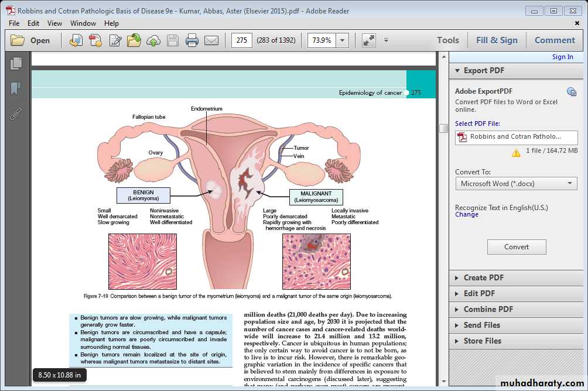
Task: Open the Bookmarks panel
Action: pos(16,88)
